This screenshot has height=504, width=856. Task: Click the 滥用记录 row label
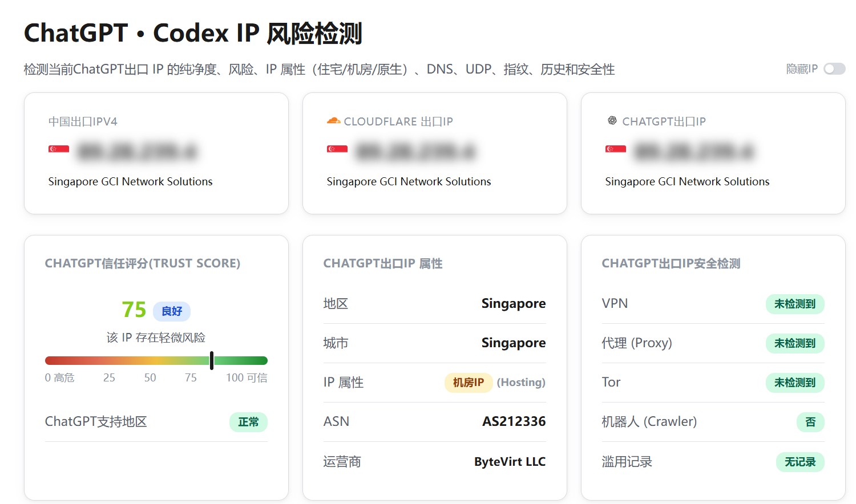627,462
